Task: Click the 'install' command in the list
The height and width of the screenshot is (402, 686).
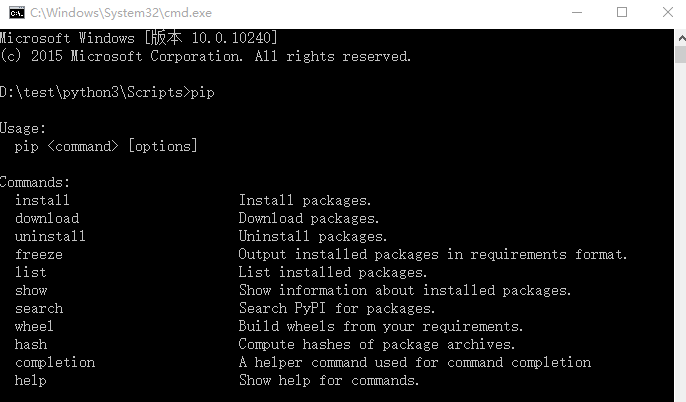Action: point(42,200)
